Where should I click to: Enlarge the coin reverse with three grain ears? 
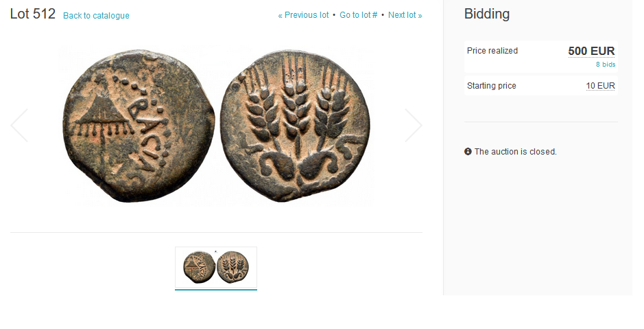point(295,126)
